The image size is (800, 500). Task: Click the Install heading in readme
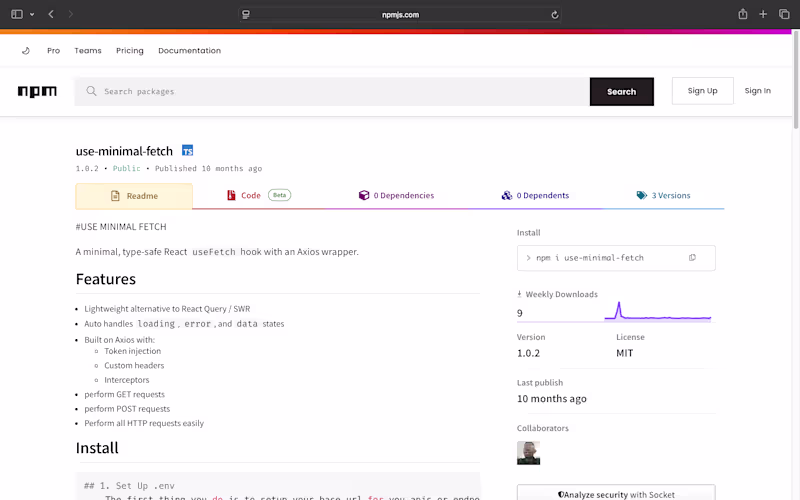(97, 448)
